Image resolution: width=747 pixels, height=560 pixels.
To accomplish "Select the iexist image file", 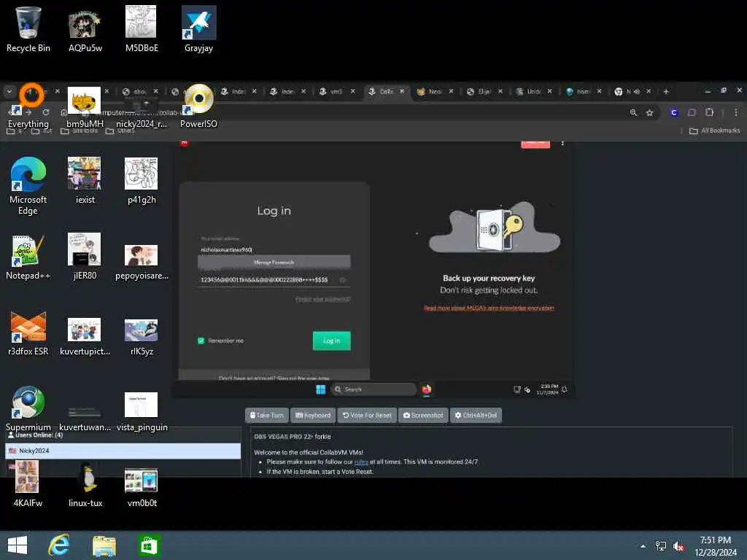I will tap(85, 181).
